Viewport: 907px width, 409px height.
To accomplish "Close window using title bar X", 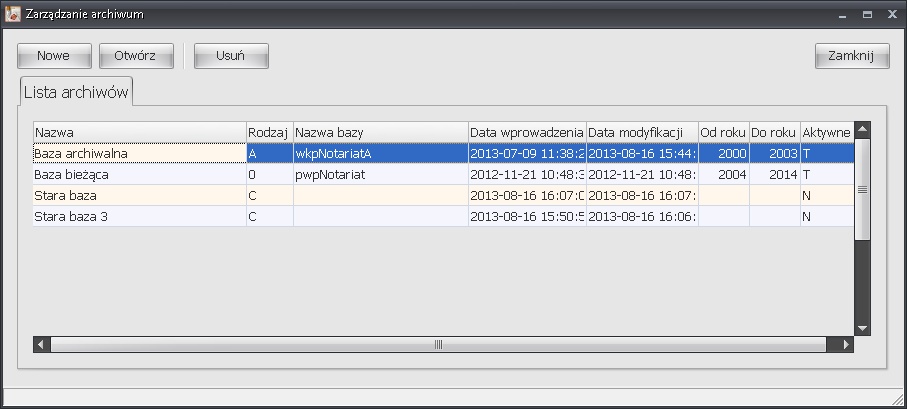I will [891, 13].
